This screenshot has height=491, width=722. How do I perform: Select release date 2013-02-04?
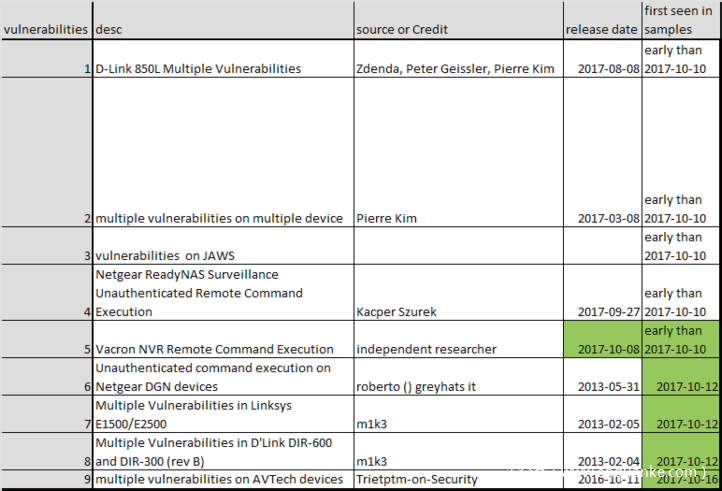(602, 451)
